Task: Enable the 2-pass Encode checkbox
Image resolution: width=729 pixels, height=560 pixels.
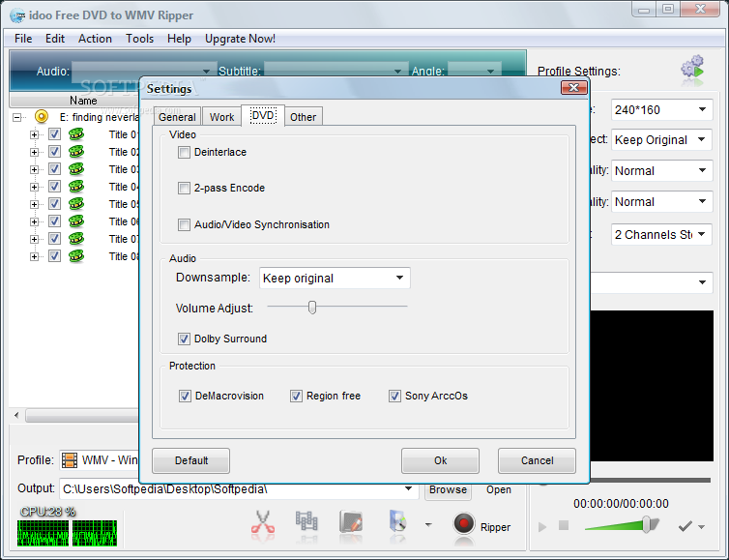Action: click(x=184, y=188)
